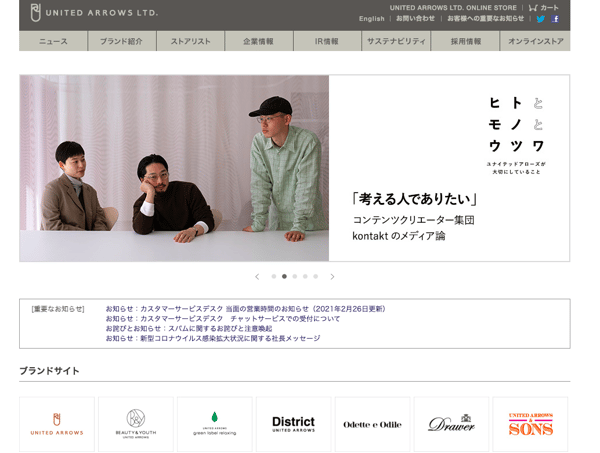The image size is (600, 453).
Task: Go to previous carousel slide arrow
Action: [257, 277]
